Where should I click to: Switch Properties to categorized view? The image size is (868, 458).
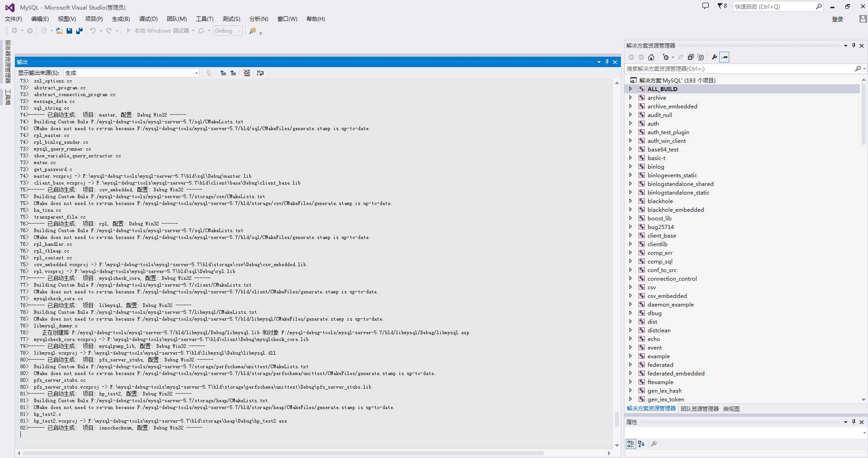click(631, 444)
